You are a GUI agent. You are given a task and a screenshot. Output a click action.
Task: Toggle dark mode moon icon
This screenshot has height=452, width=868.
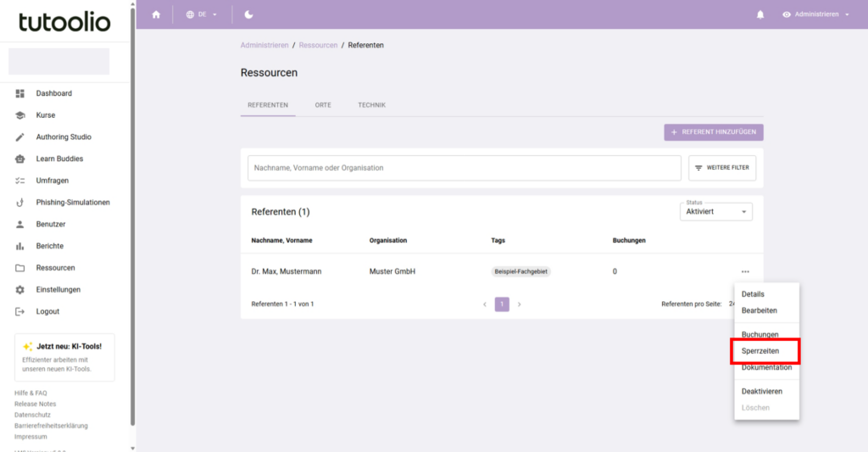(x=248, y=14)
